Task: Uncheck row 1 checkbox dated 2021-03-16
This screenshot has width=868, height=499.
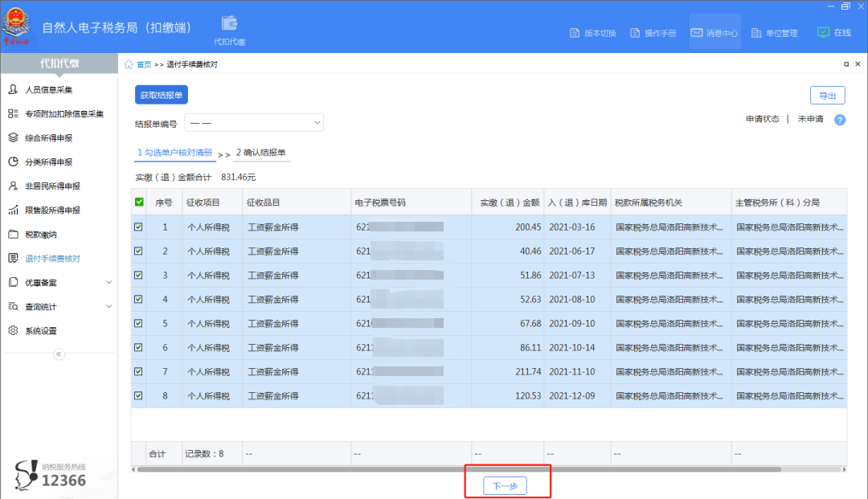Action: [x=138, y=227]
